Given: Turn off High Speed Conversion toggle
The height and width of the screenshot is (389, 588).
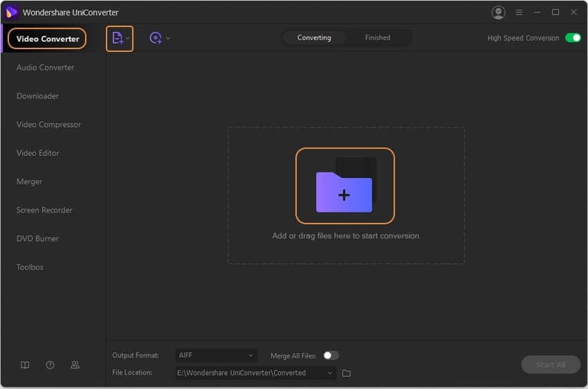Looking at the screenshot, I should pyautogui.click(x=573, y=38).
